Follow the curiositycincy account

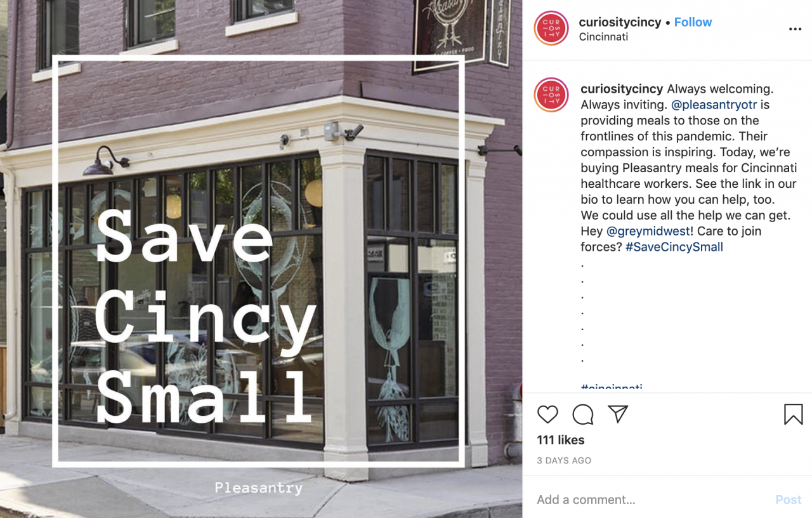tap(693, 22)
